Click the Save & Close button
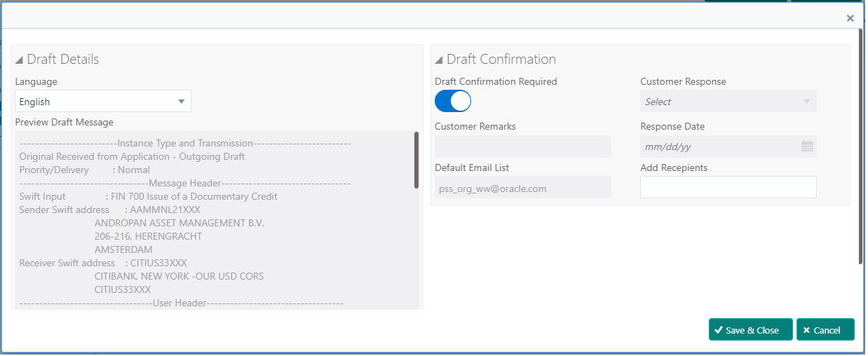 [750, 330]
